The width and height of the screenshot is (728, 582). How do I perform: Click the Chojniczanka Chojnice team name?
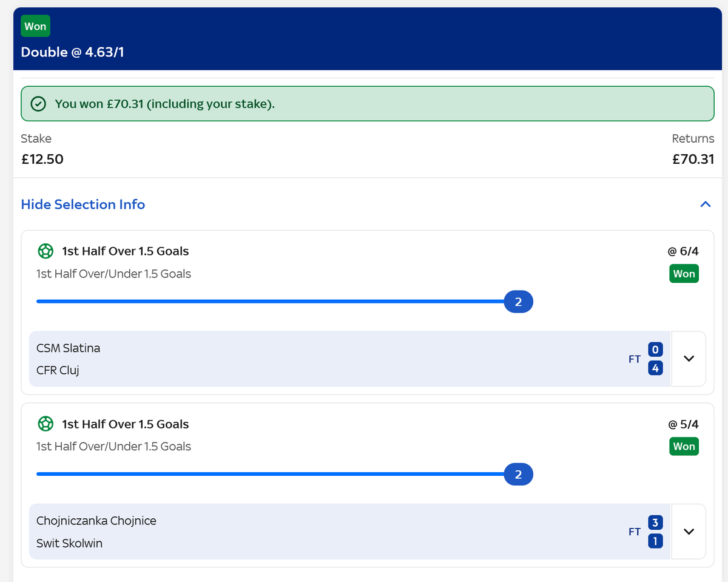[x=96, y=521]
